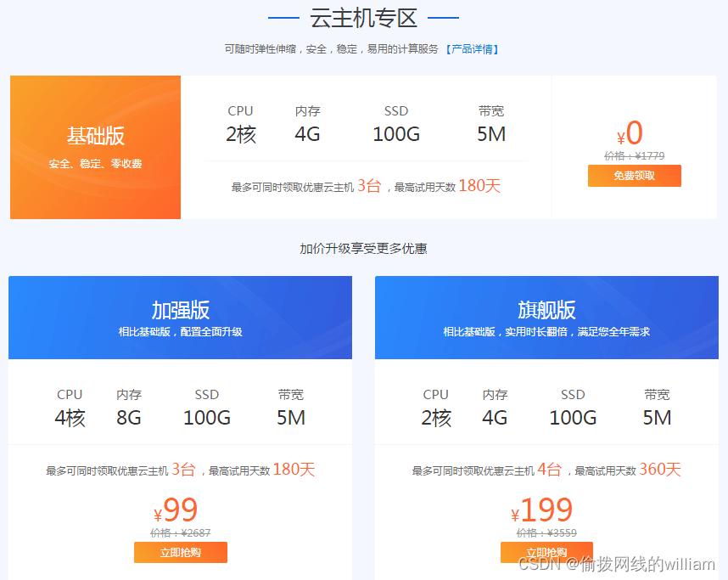Click the 3台 text in 基础版

tap(369, 186)
